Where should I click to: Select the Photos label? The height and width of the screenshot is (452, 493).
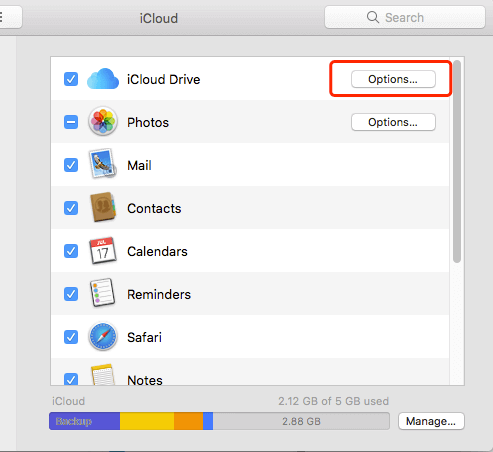coord(148,122)
